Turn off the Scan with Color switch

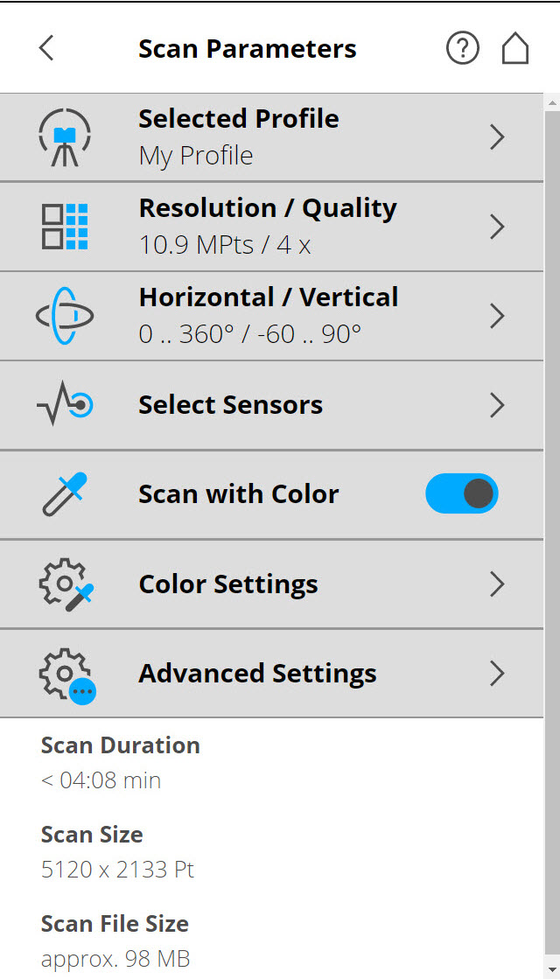click(x=462, y=493)
